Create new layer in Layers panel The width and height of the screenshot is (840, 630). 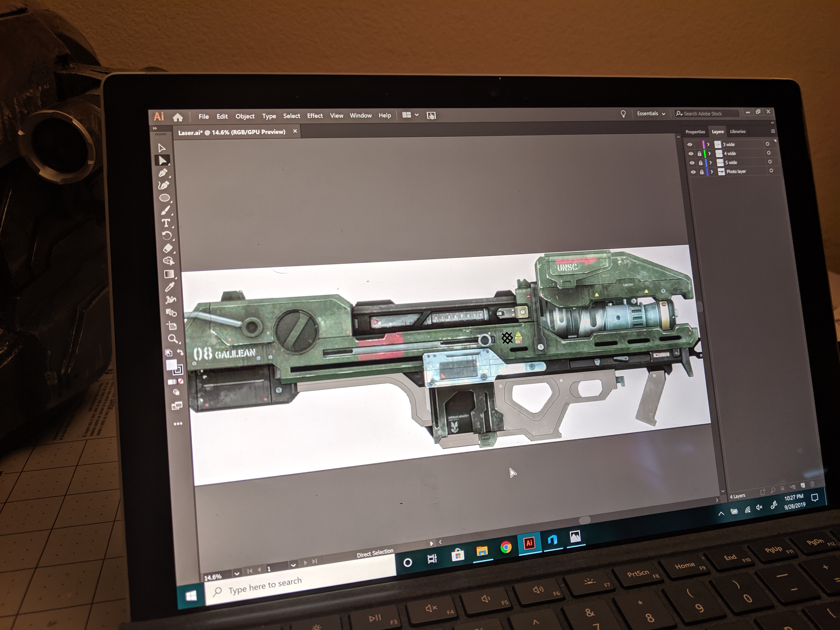tap(803, 485)
